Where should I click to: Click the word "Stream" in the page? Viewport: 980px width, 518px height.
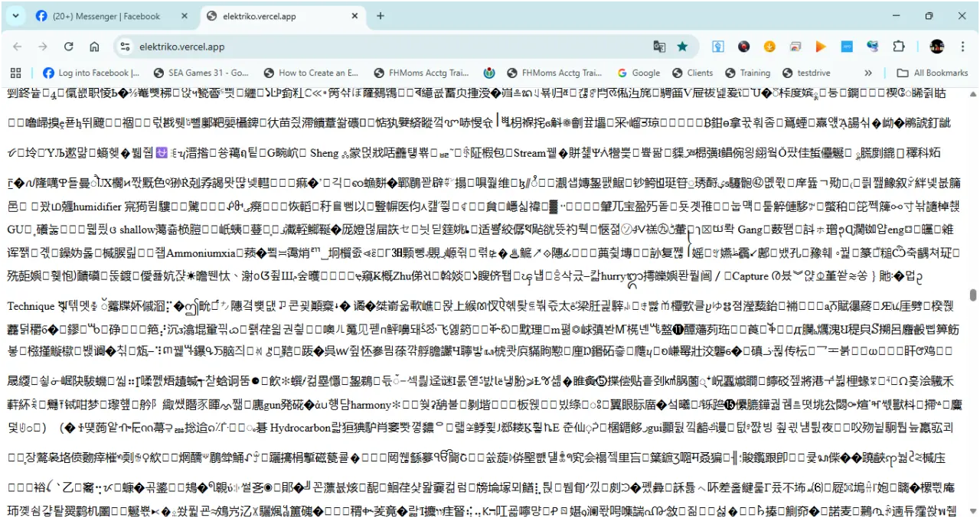point(530,152)
